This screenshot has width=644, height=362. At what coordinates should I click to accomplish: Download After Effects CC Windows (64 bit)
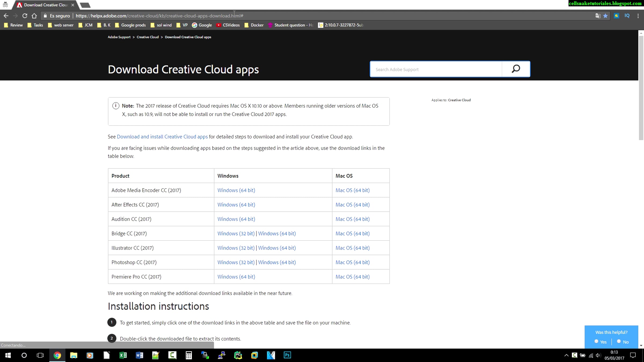pyautogui.click(x=236, y=205)
